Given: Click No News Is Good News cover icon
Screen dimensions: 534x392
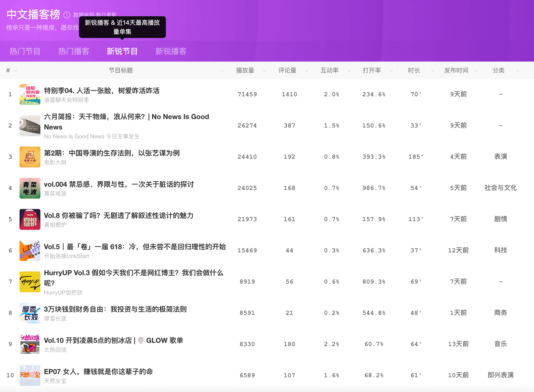Looking at the screenshot, I should pos(30,126).
